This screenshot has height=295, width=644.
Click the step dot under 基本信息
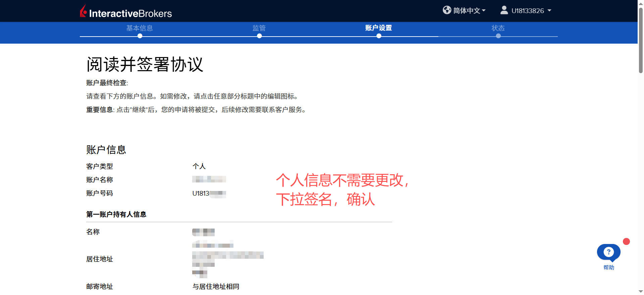pyautogui.click(x=140, y=36)
